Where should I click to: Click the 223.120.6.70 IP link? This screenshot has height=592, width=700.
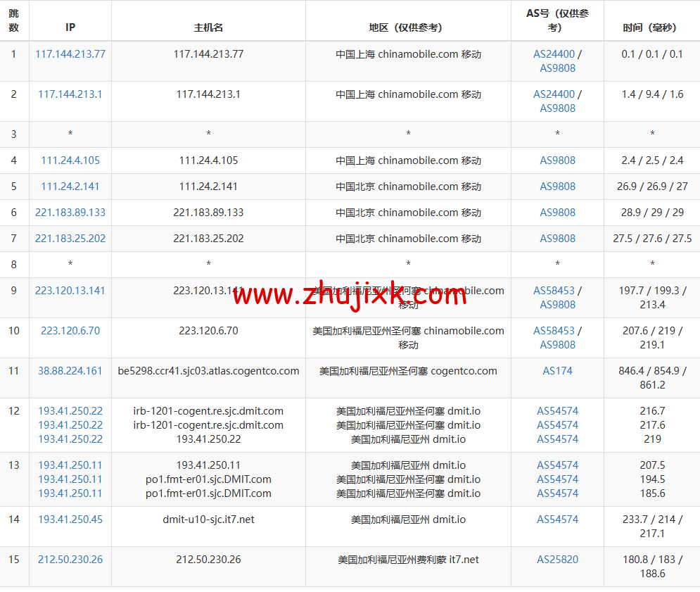click(70, 330)
